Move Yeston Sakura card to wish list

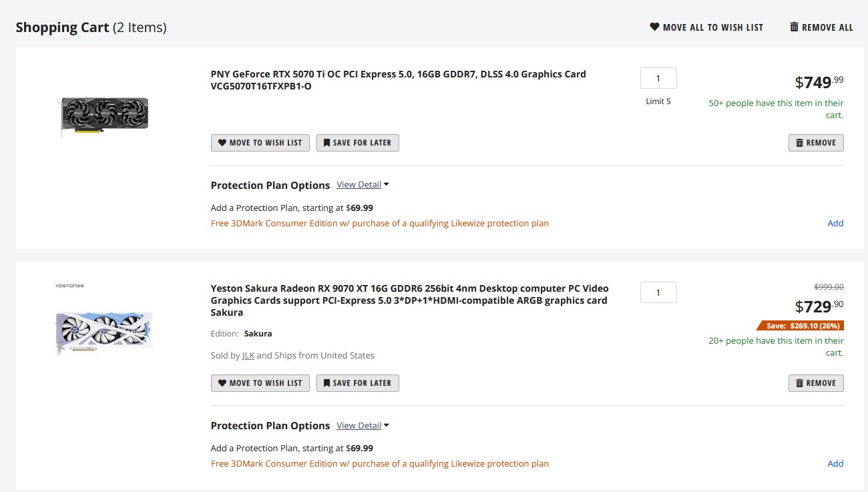click(260, 383)
